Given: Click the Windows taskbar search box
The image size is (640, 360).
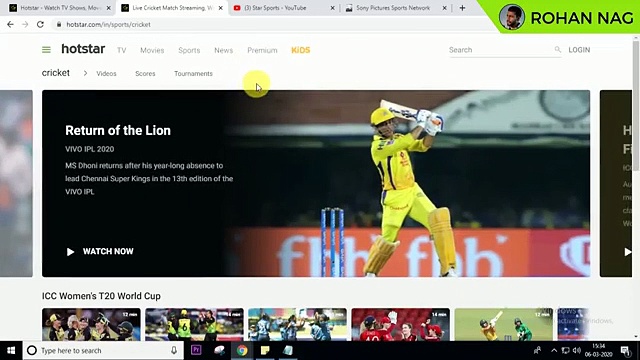Looking at the screenshot, I should click(x=102, y=351).
